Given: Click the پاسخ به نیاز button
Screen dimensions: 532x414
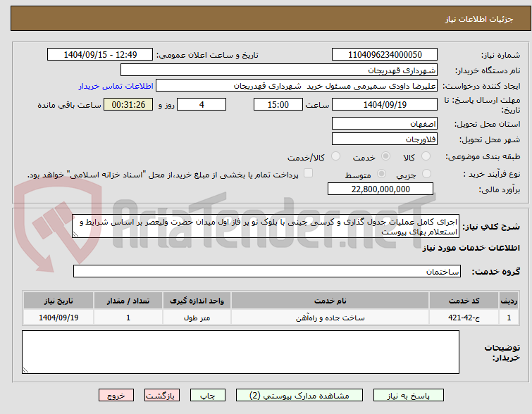Looking at the screenshot, I should [409, 396].
